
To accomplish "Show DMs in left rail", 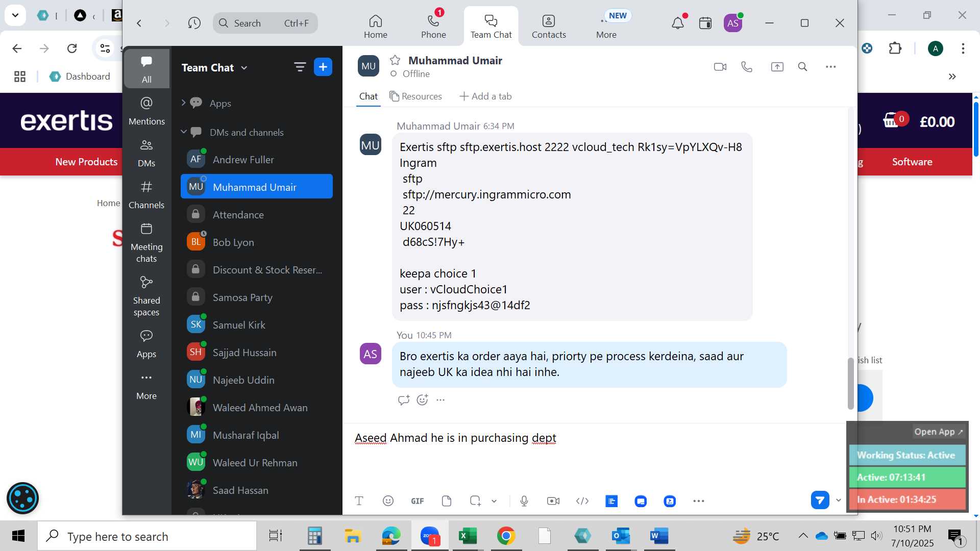I will click(x=146, y=153).
